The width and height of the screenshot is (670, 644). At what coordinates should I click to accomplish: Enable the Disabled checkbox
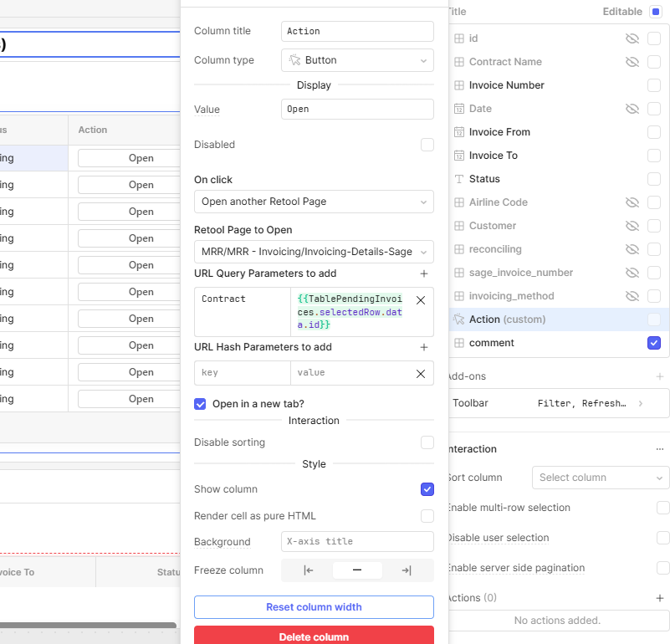(x=427, y=145)
